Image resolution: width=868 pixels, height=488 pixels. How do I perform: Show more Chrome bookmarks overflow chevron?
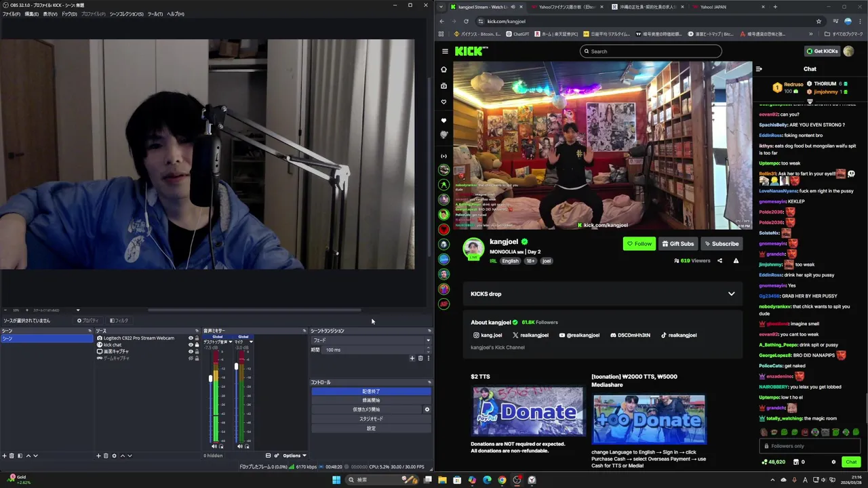pos(810,34)
